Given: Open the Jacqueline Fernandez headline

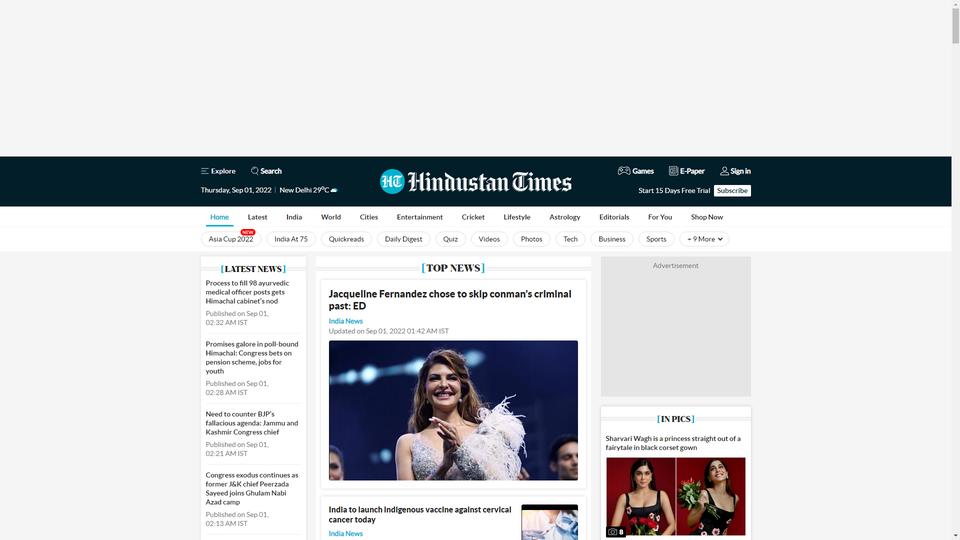Looking at the screenshot, I should (450, 300).
